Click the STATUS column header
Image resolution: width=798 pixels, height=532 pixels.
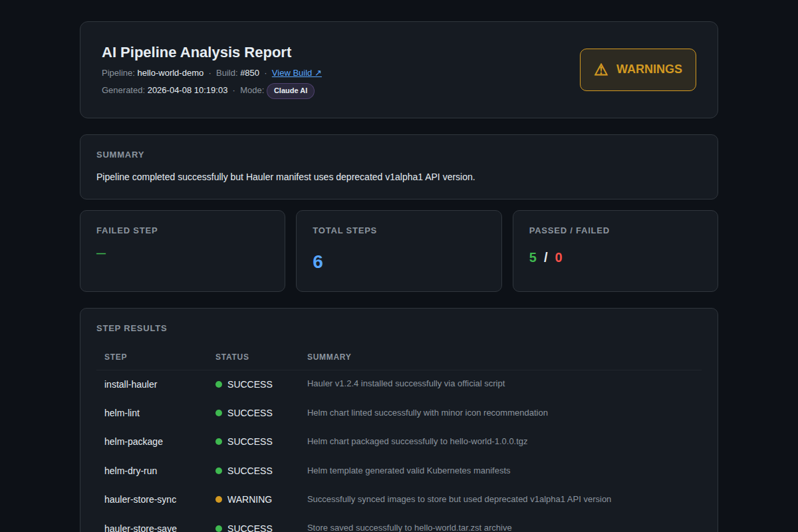[232, 357]
